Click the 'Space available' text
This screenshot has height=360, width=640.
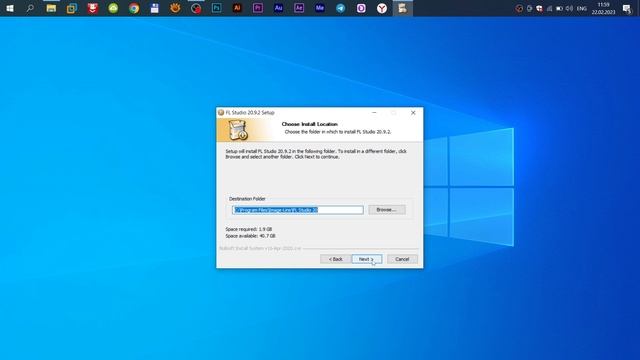click(250, 236)
